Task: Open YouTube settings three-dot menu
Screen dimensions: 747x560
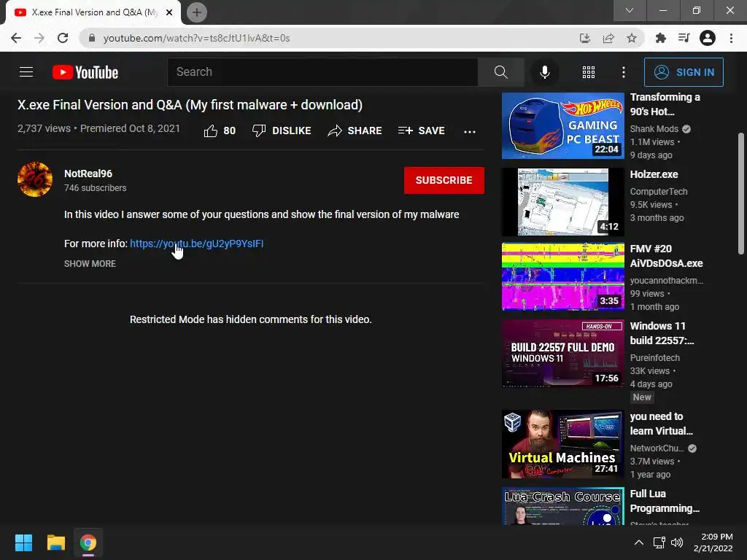Action: coord(624,72)
